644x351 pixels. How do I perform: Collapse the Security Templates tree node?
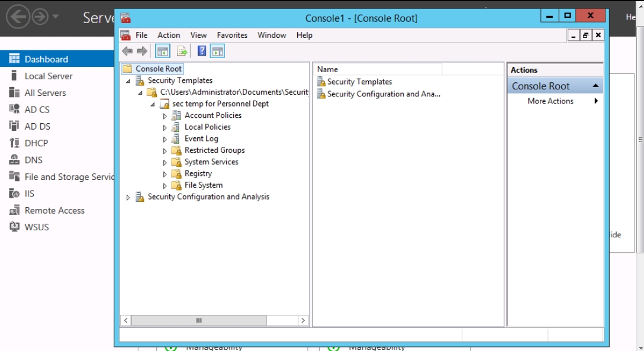pyautogui.click(x=128, y=81)
